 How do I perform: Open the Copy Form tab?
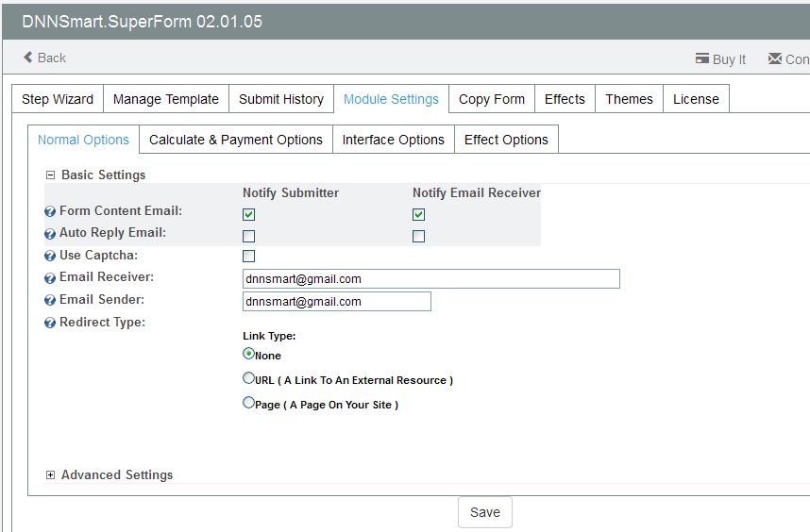tap(492, 98)
